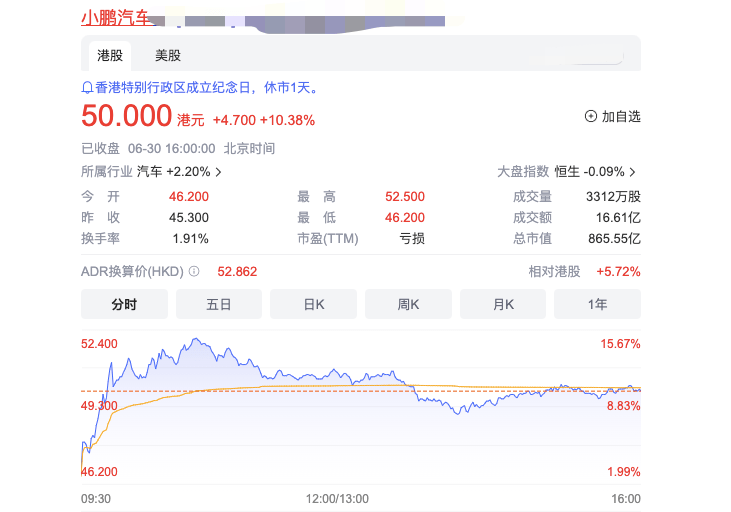This screenshot has width=731, height=512.
Task: Click the 相对港股 value +5.72%
Action: point(618,271)
